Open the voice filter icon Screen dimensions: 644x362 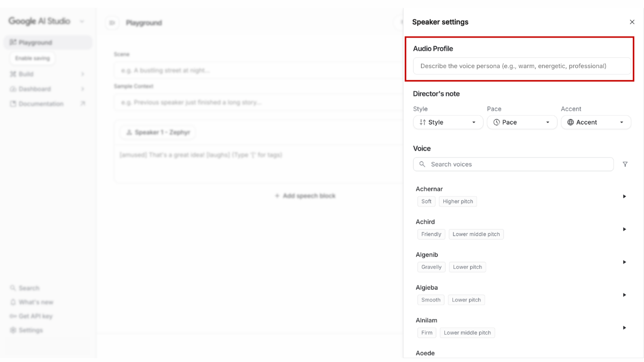625,164
